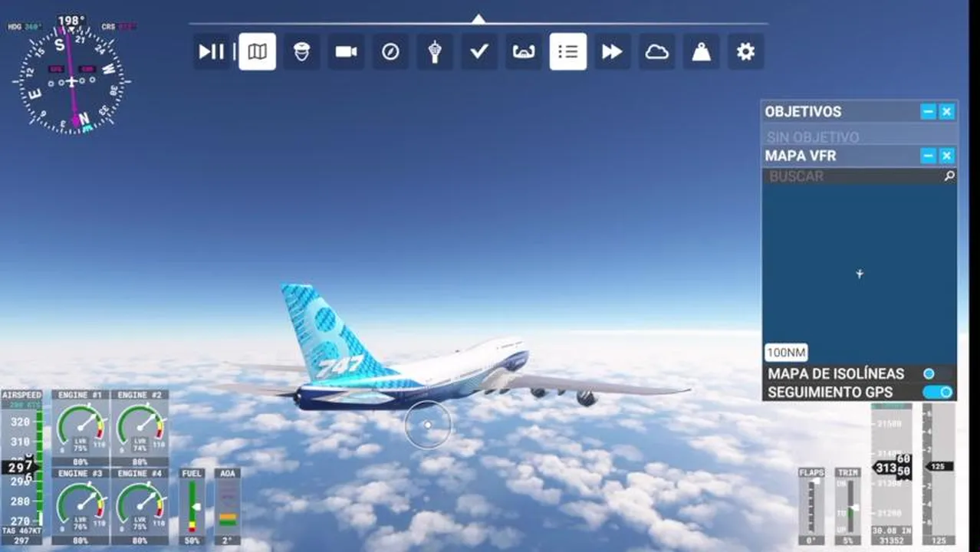The height and width of the screenshot is (552, 980).
Task: Open the ATC tower toolbar icon
Action: [435, 51]
